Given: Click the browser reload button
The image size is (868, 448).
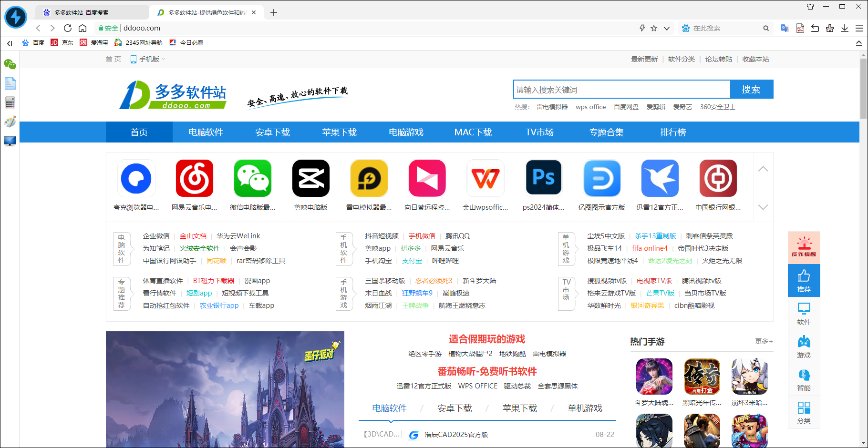Looking at the screenshot, I should 68,28.
